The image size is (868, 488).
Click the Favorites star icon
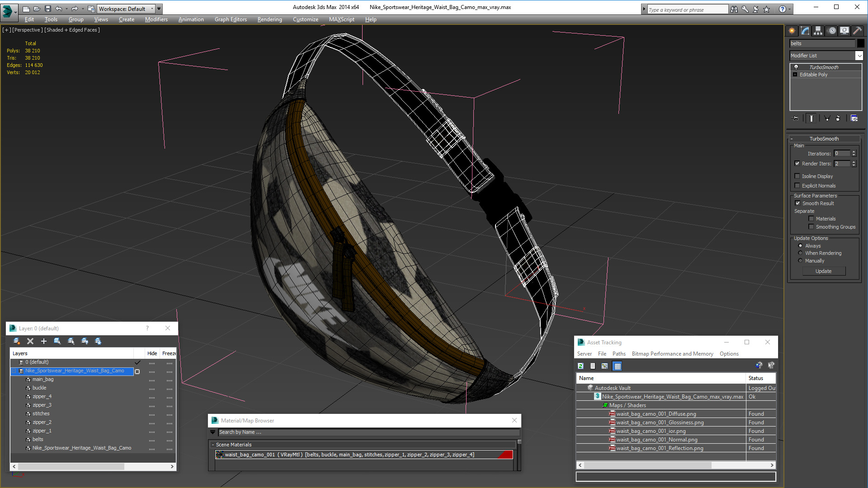(767, 9)
